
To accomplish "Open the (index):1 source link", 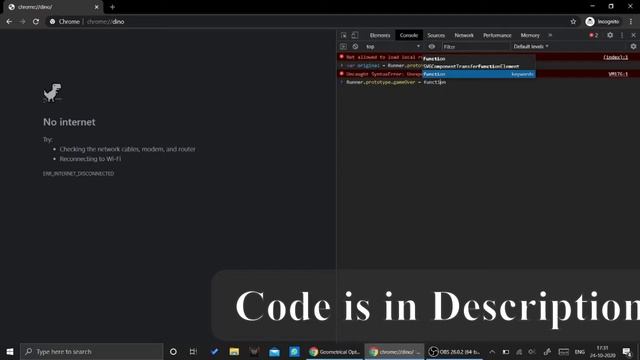I will coord(616,57).
